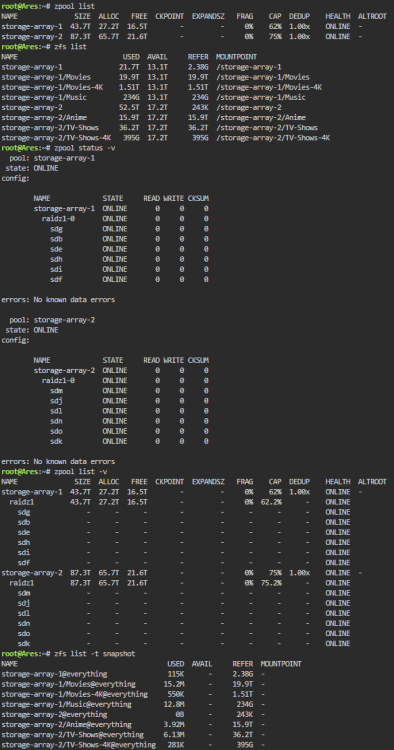The image size is (394, 750).
Task: Click the '281K' snapshot used value
Action: point(176,745)
